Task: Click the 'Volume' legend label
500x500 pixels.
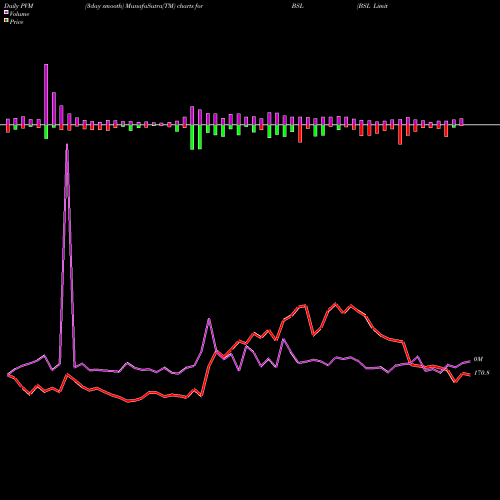Action: coord(19,14)
